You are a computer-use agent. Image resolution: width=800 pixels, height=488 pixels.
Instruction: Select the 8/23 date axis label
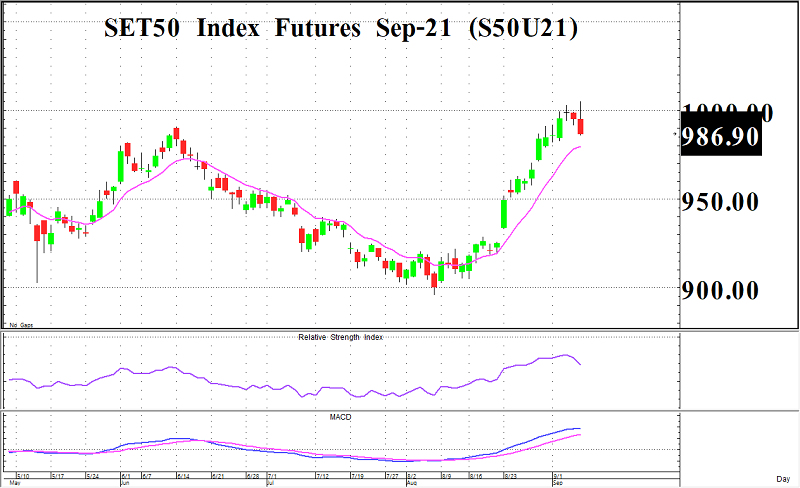[x=510, y=476]
